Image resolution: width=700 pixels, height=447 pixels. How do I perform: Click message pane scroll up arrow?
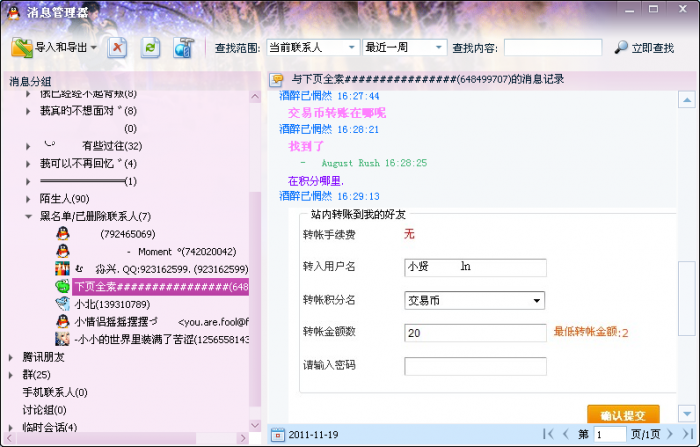click(x=687, y=100)
